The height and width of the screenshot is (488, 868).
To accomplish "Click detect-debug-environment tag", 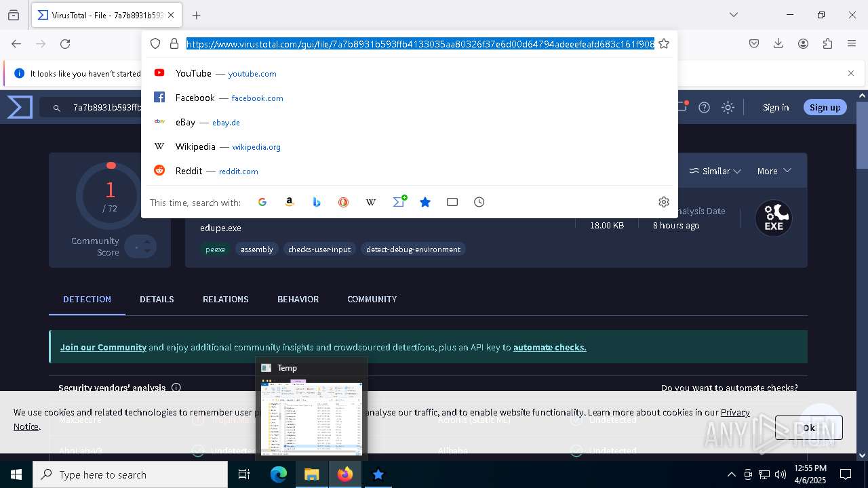I will [x=413, y=249].
